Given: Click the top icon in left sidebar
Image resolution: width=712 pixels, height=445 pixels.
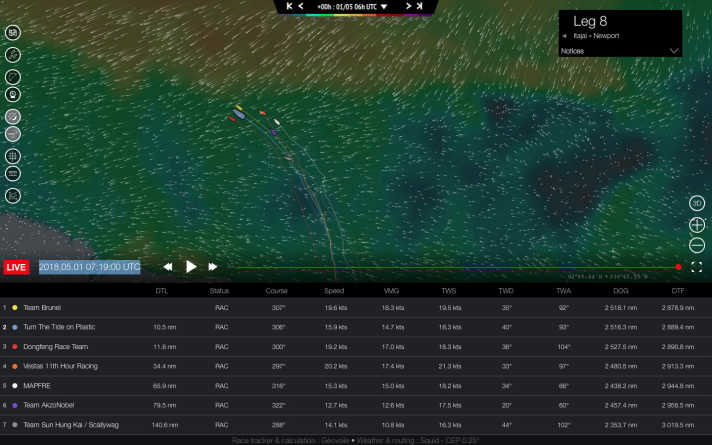Looking at the screenshot, I should (x=14, y=31).
